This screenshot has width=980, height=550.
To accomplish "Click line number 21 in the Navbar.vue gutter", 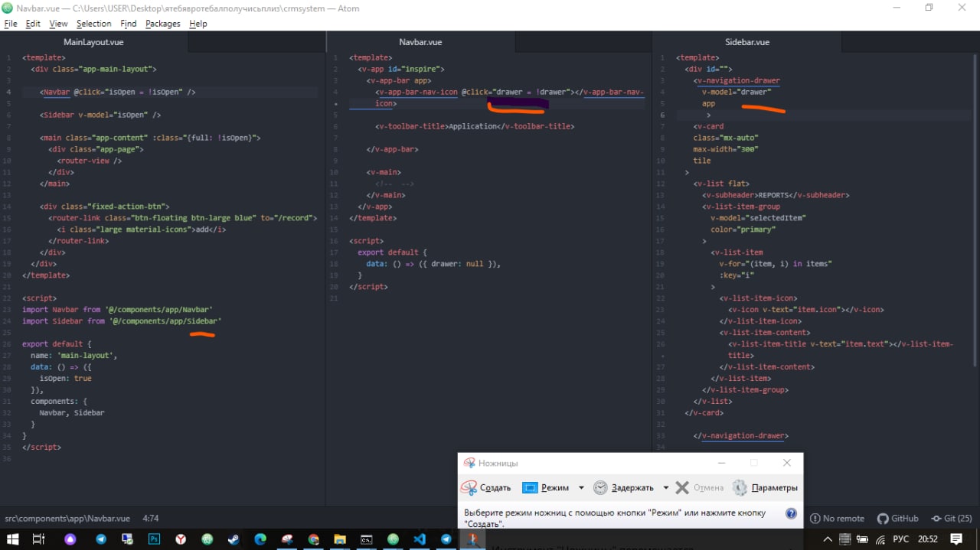I will click(334, 298).
